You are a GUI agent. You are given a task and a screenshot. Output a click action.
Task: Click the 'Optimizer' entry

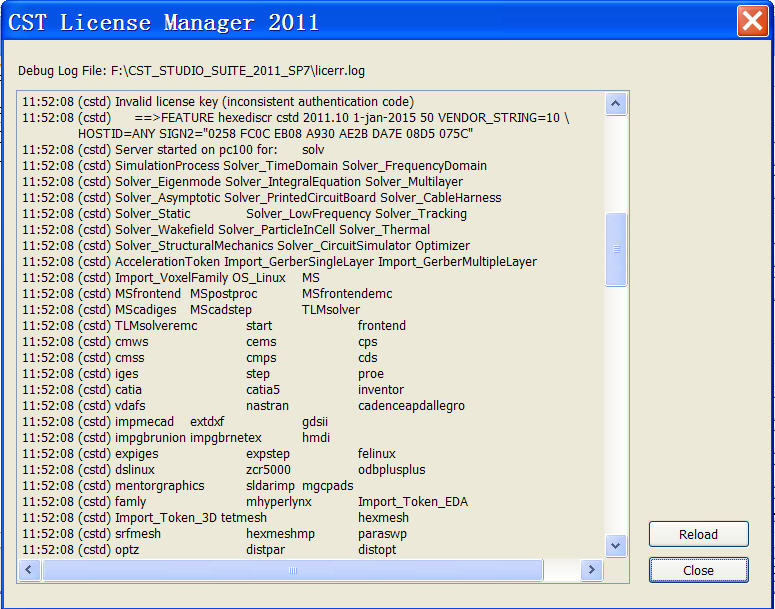point(442,246)
